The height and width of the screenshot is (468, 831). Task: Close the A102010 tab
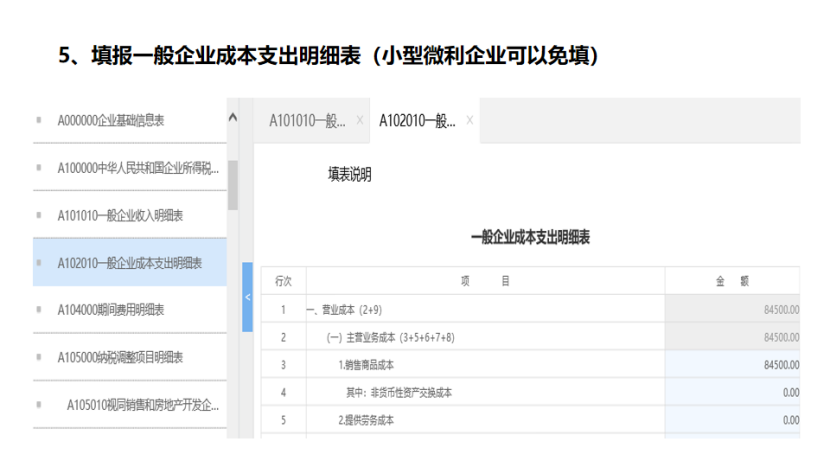(470, 121)
